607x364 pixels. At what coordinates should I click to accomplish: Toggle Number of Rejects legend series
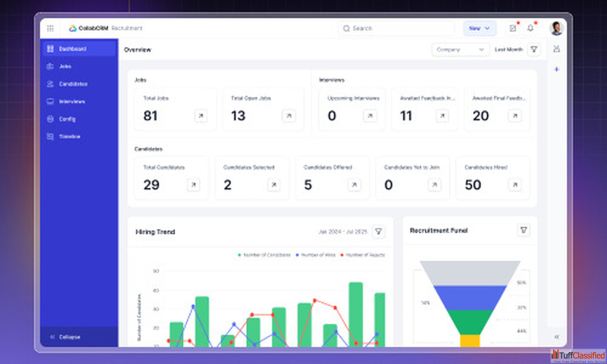362,255
